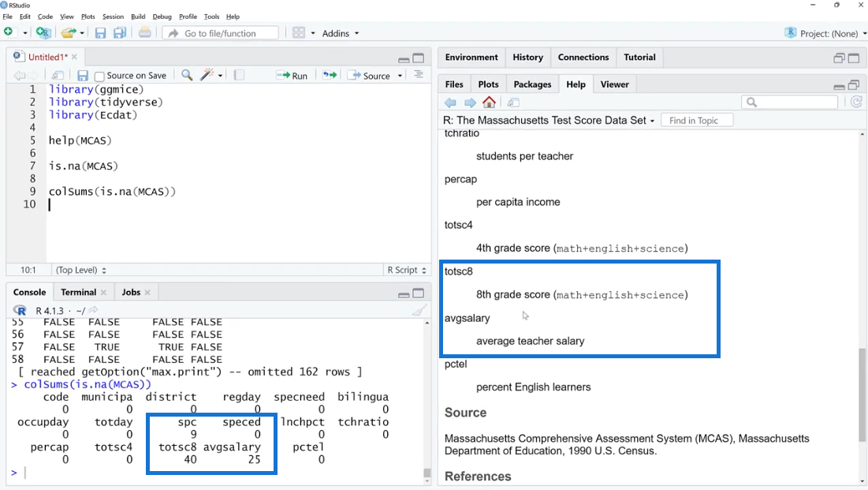The image size is (868, 490).
Task: Clear the console with broom icon
Action: tap(419, 310)
